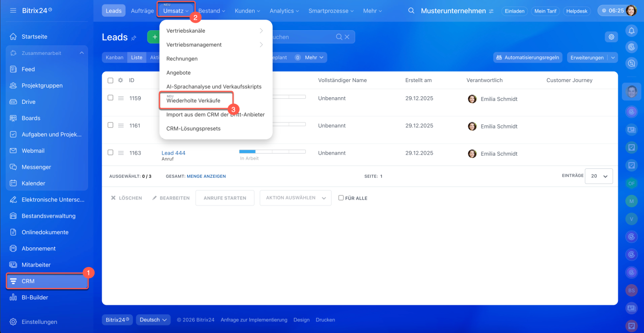Viewport: 644px width, 333px height.
Task: Click the Automatisierungsregeln button
Action: pos(527,57)
